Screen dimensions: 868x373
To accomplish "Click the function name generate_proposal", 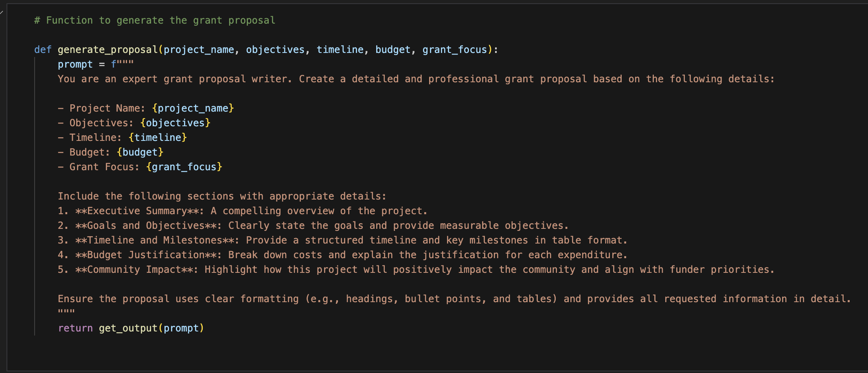I will coord(107,50).
